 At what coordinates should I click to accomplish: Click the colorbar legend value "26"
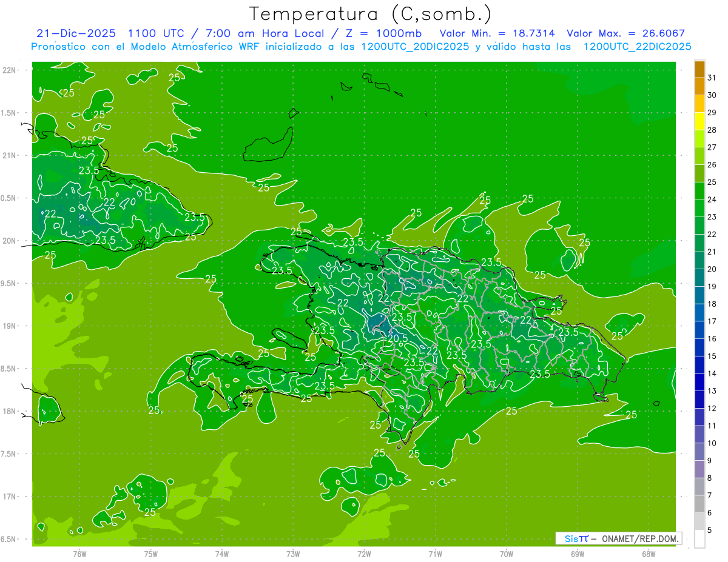(x=712, y=164)
